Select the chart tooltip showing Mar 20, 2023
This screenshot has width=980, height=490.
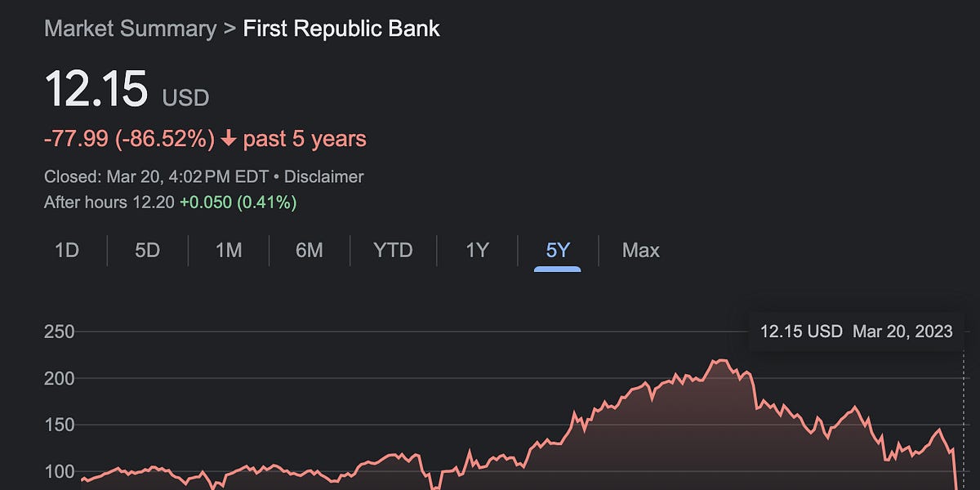pos(856,331)
